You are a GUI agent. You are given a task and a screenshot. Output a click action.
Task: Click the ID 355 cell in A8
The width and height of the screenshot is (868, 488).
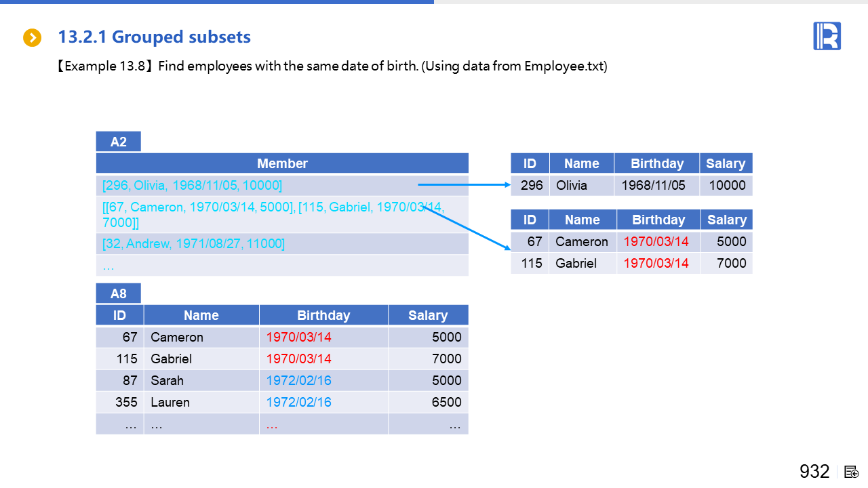click(x=127, y=402)
